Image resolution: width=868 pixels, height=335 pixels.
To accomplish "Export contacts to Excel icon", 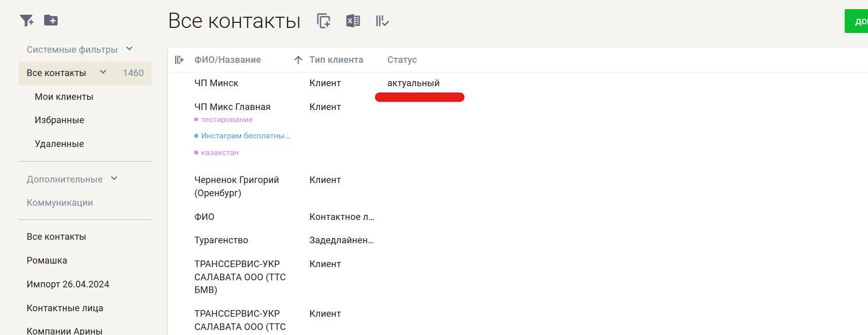I will (353, 21).
